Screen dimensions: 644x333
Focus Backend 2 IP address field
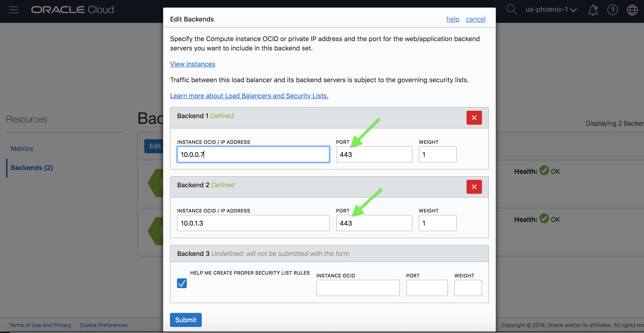point(253,223)
